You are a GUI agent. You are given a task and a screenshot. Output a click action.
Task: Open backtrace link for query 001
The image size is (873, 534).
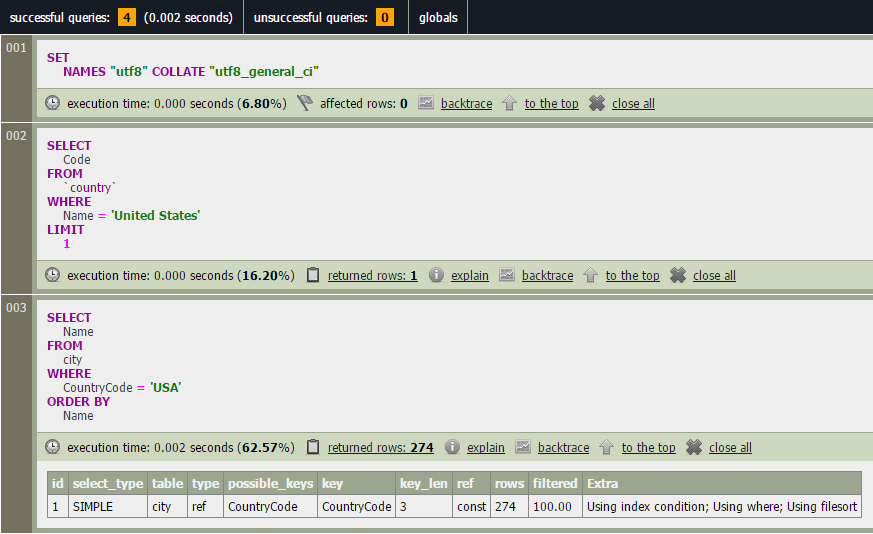pos(467,104)
